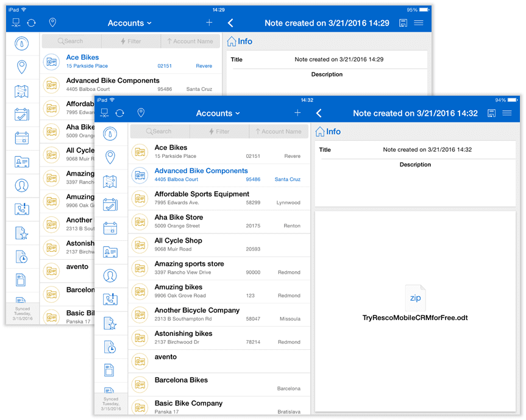526x420 pixels.
Task: Switch to the Info tab of the note
Action: pos(327,132)
